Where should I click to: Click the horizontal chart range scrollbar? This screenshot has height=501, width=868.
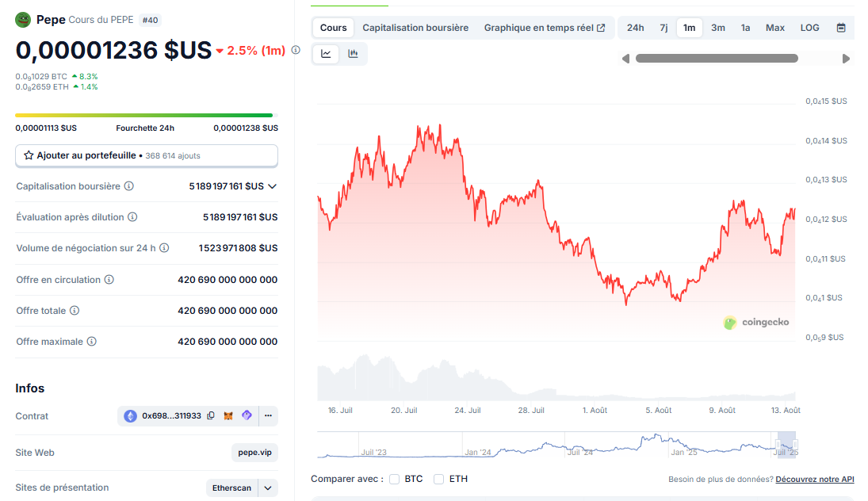717,58
